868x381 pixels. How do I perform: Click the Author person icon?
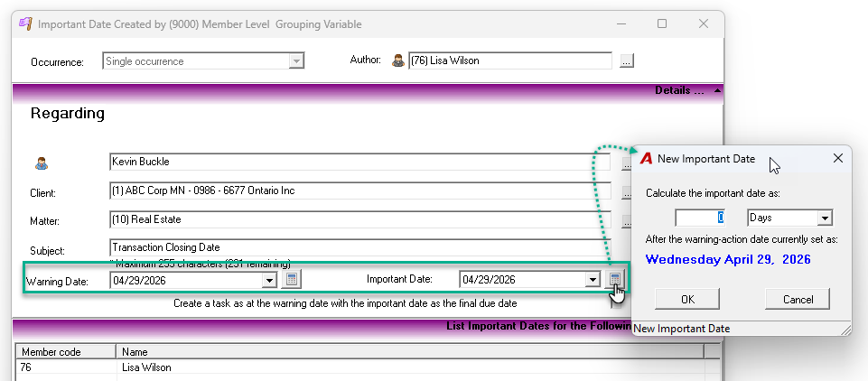click(398, 60)
